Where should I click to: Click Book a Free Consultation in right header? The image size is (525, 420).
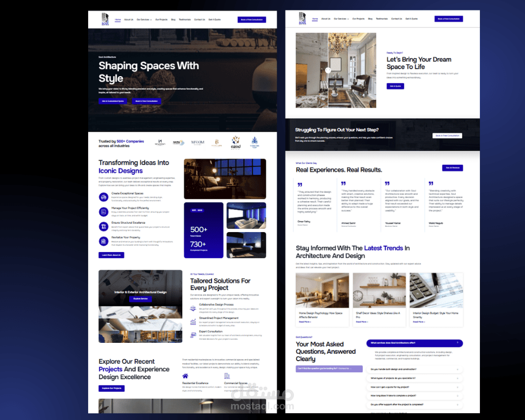449,19
